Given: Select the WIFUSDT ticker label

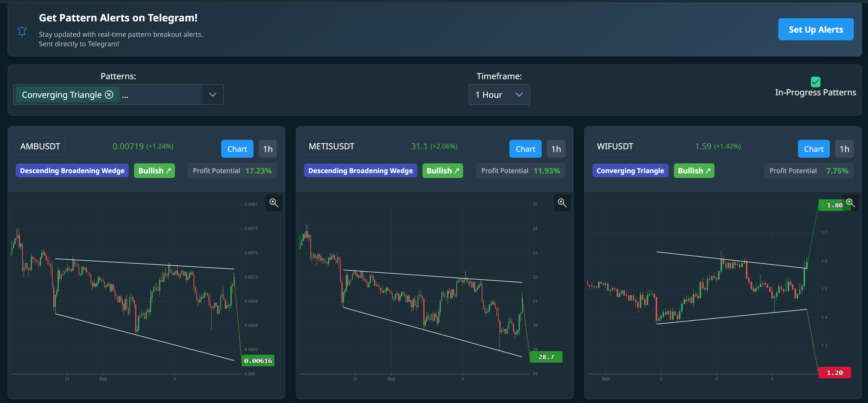Looking at the screenshot, I should tap(615, 146).
